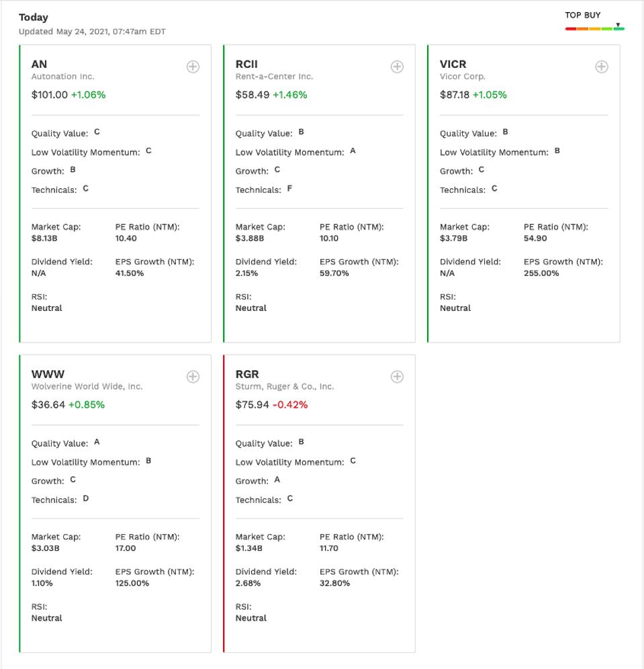Click the Today section heading
Viewport: 644px width, 669px height.
click(x=34, y=17)
